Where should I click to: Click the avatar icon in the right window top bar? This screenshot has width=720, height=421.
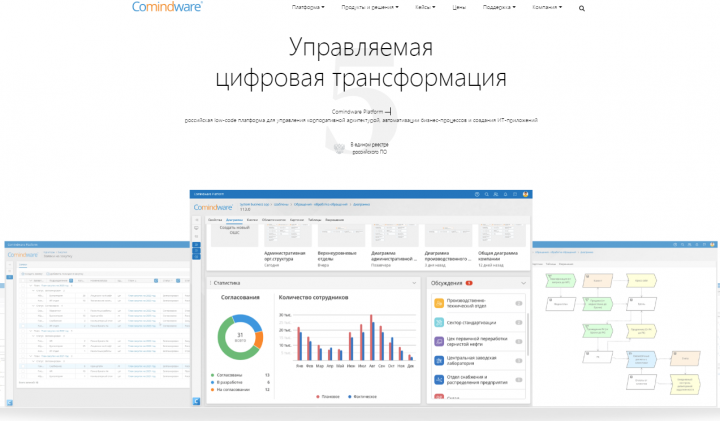(713, 245)
